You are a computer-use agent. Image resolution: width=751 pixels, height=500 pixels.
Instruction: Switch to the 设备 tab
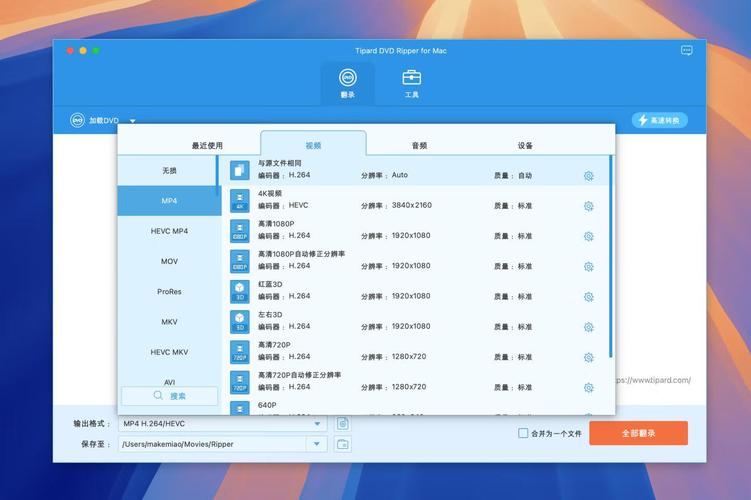click(x=525, y=145)
